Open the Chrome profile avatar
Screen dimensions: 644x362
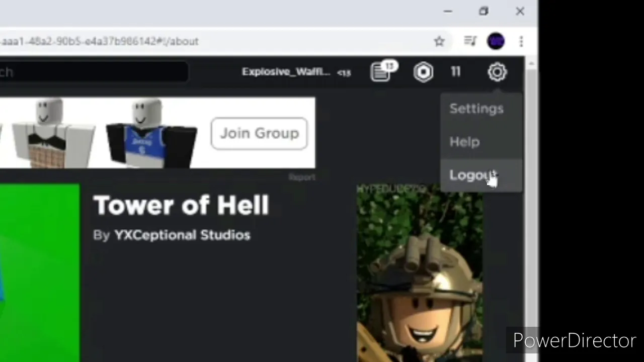496,41
